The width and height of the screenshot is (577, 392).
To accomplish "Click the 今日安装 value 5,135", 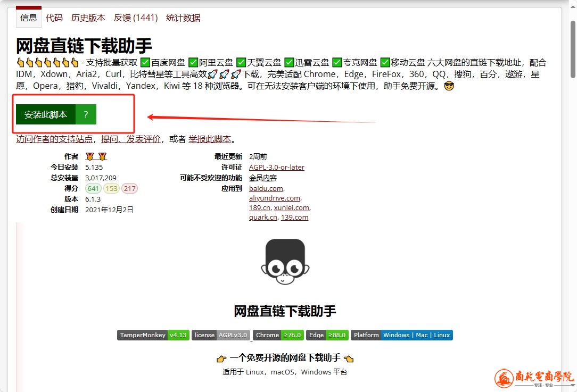I will 94,168.
